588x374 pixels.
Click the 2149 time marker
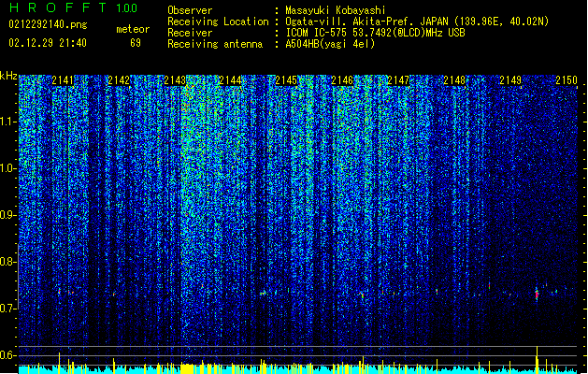(x=510, y=80)
